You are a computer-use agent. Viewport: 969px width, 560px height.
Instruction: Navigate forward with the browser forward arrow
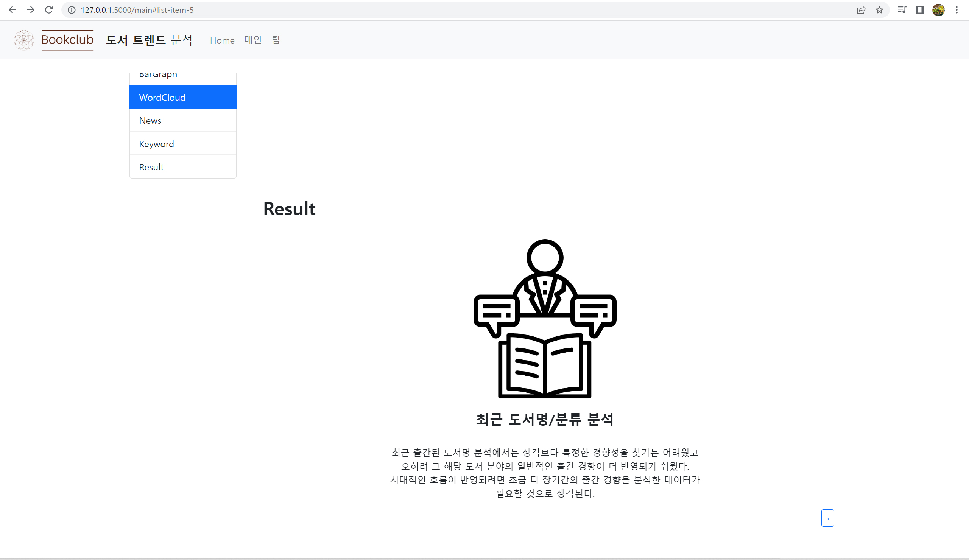[x=30, y=10]
